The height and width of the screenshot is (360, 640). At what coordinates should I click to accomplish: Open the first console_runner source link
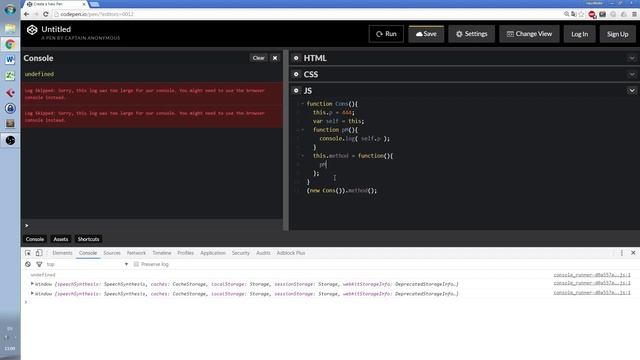[x=592, y=275]
